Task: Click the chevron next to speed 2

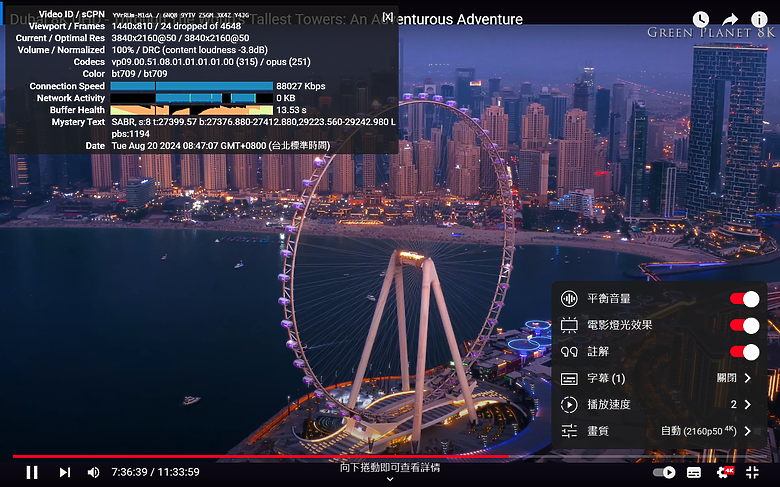Action: pos(748,404)
